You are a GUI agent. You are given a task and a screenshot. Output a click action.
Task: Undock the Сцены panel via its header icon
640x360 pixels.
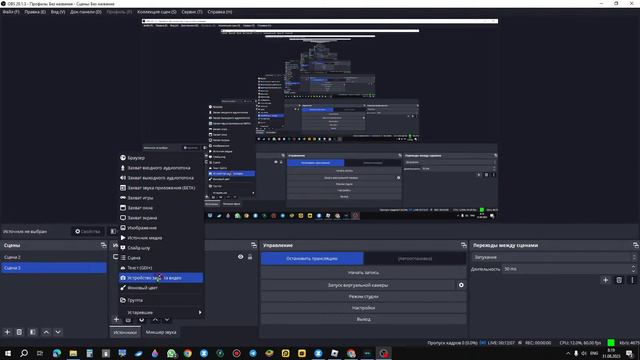[x=103, y=245]
